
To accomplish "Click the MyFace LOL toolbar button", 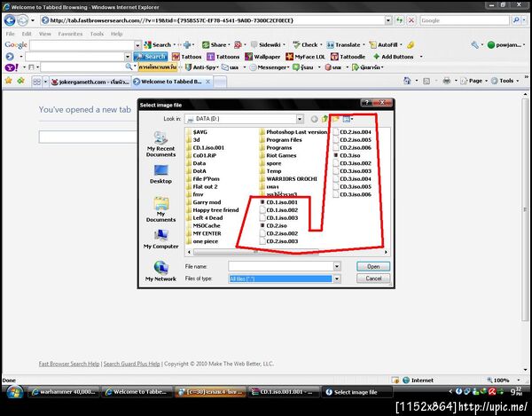I will point(305,57).
